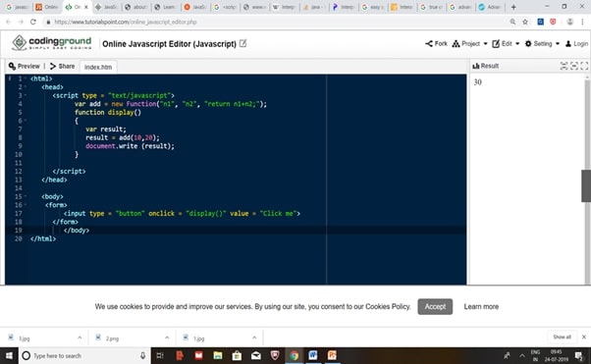
Task: Collapse the <head> block at line 2
Action: 26,86
